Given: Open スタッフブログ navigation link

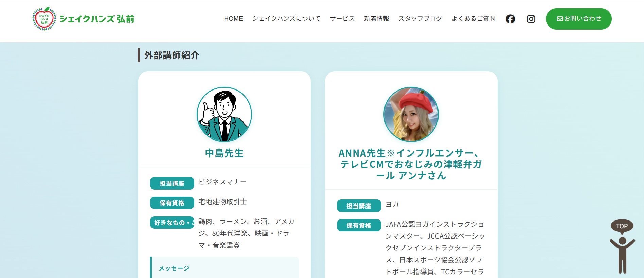Looking at the screenshot, I should point(420,19).
